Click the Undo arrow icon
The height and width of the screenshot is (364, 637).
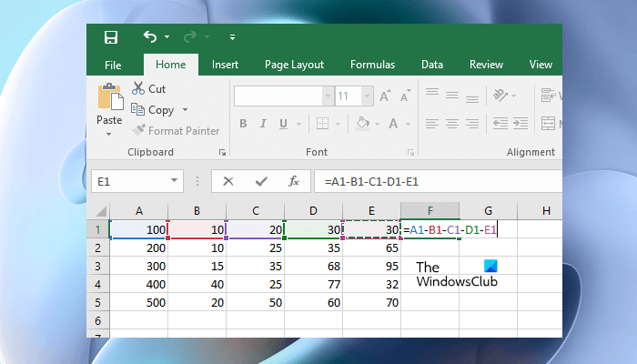(150, 37)
